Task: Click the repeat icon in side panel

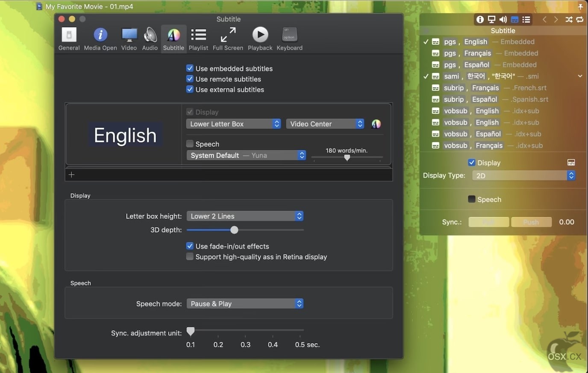Action: click(580, 19)
